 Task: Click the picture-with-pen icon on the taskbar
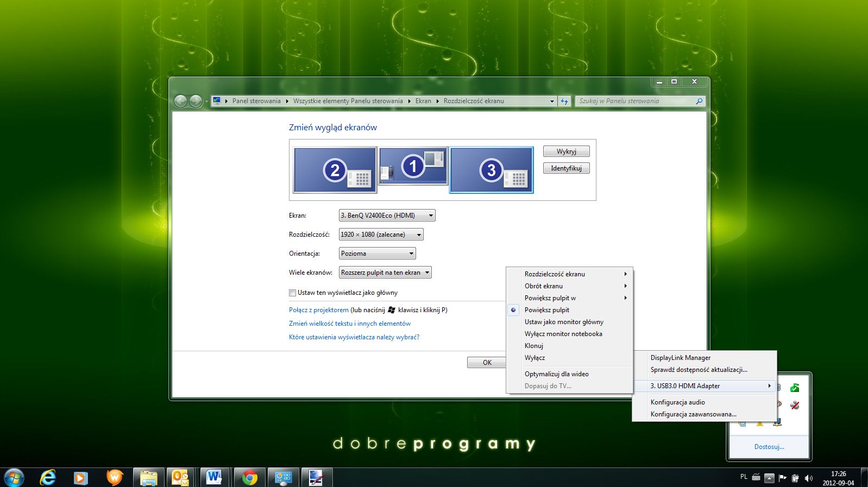tap(316, 478)
